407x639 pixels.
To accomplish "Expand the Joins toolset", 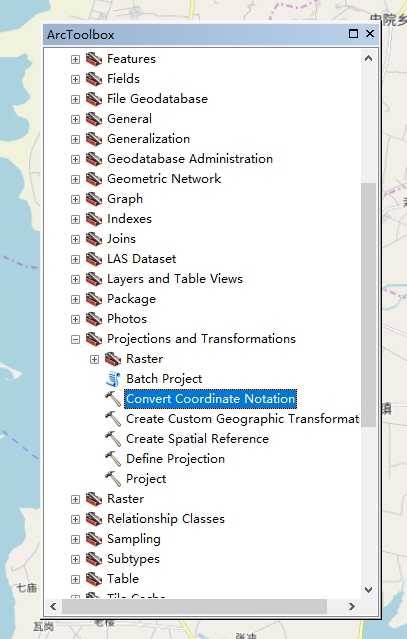I will pos(75,239).
